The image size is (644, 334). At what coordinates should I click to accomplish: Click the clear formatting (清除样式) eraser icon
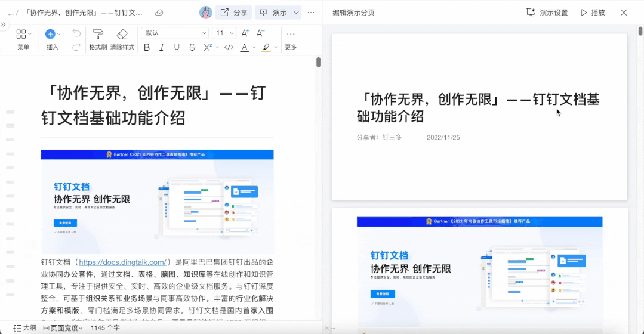122,35
